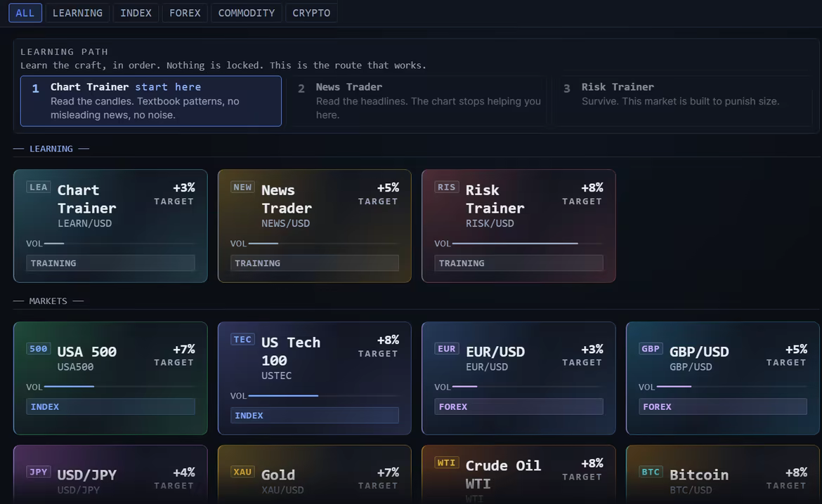Open the Gold market card title

point(278,475)
